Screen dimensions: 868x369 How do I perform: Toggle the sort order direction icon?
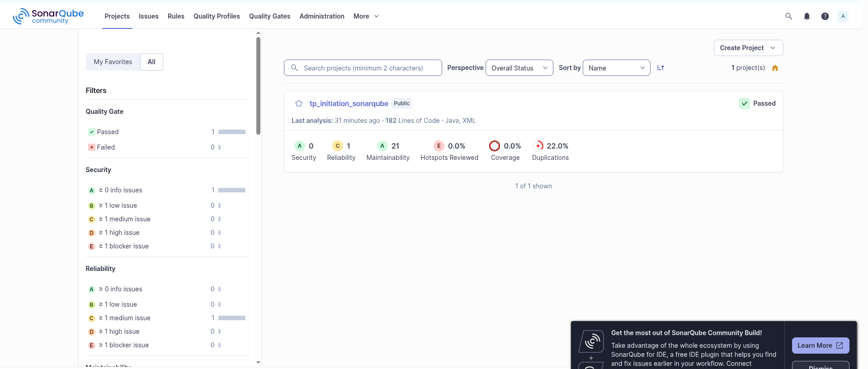tap(660, 68)
